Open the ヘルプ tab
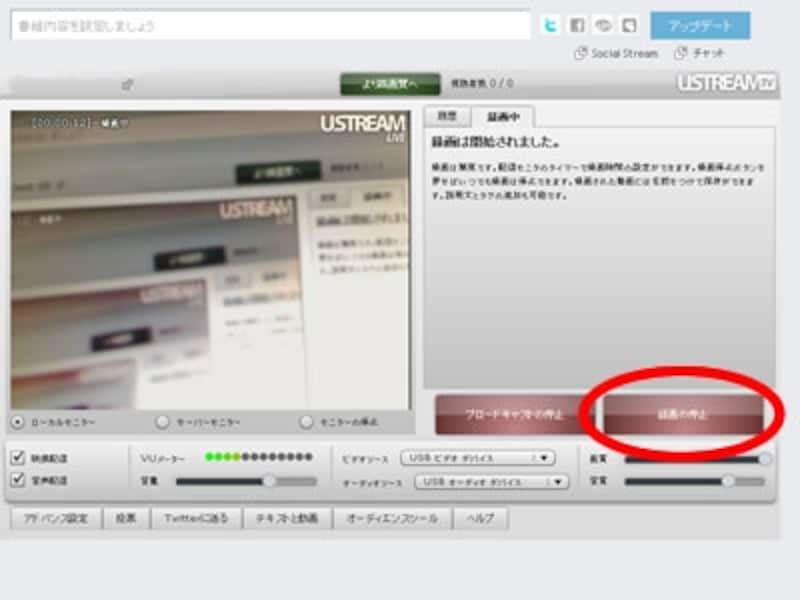This screenshot has height=600, width=800. point(480,519)
